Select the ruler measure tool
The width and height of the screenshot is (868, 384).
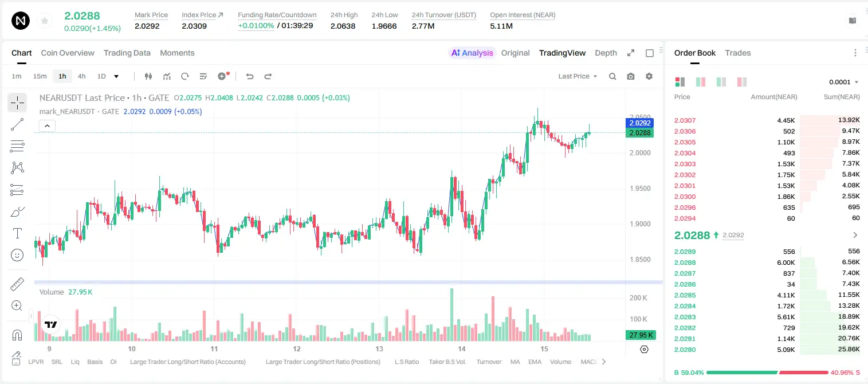tap(17, 284)
